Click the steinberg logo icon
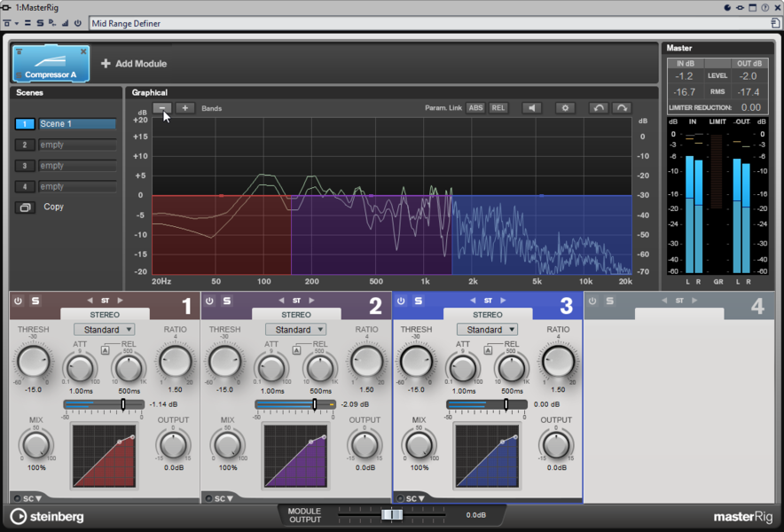Viewport: 784px width, 532px height. (19, 517)
